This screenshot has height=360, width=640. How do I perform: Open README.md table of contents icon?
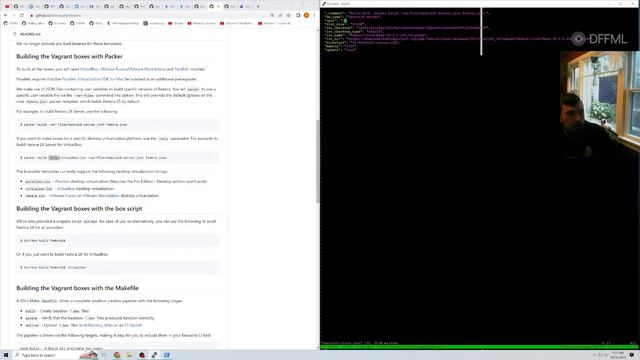(15, 34)
